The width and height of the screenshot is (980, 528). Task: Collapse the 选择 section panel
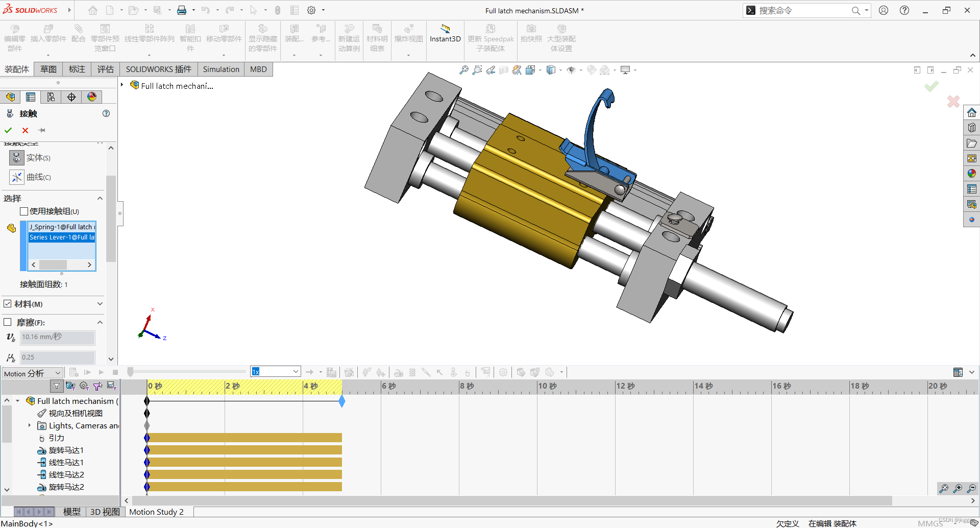tap(100, 198)
